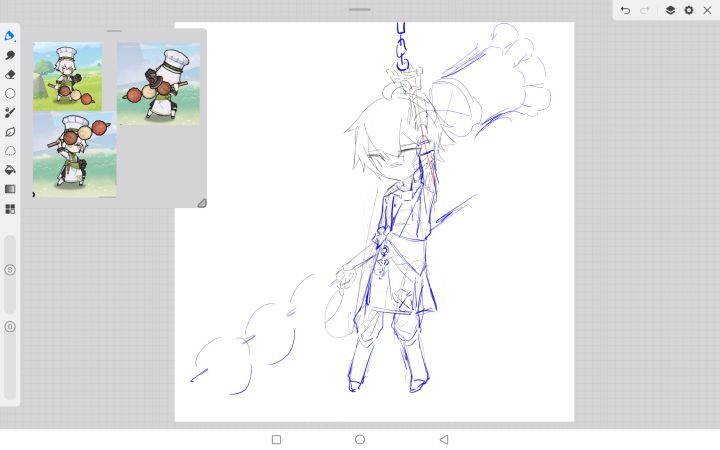The width and height of the screenshot is (720, 450).
Task: Undo the last stroke
Action: (x=625, y=10)
